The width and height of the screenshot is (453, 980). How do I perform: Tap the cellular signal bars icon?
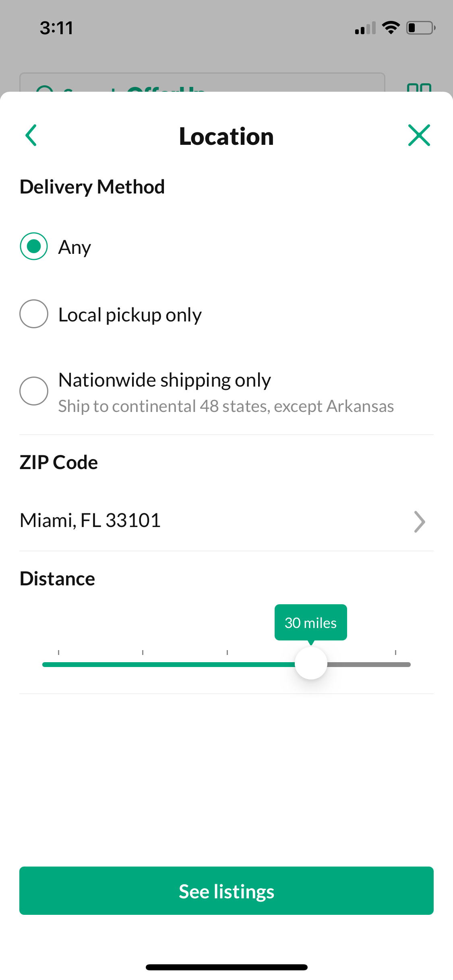(x=365, y=28)
